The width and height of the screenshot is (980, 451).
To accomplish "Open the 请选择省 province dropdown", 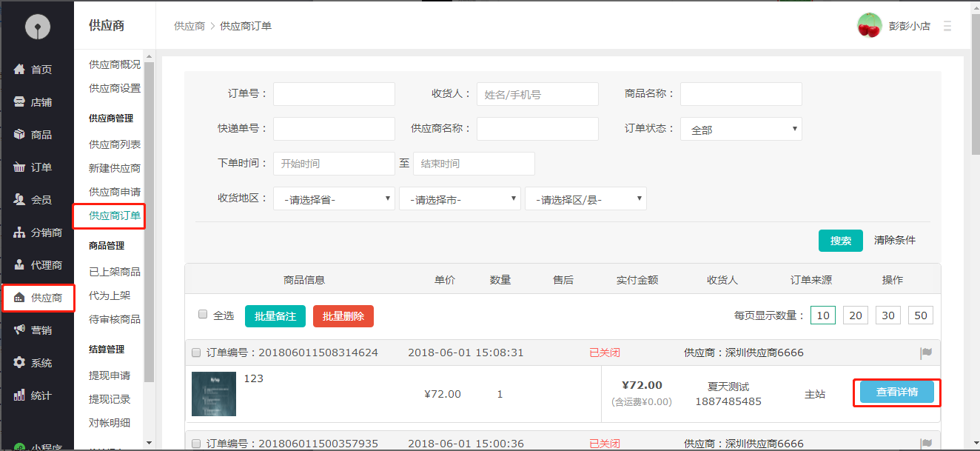I will click(334, 199).
